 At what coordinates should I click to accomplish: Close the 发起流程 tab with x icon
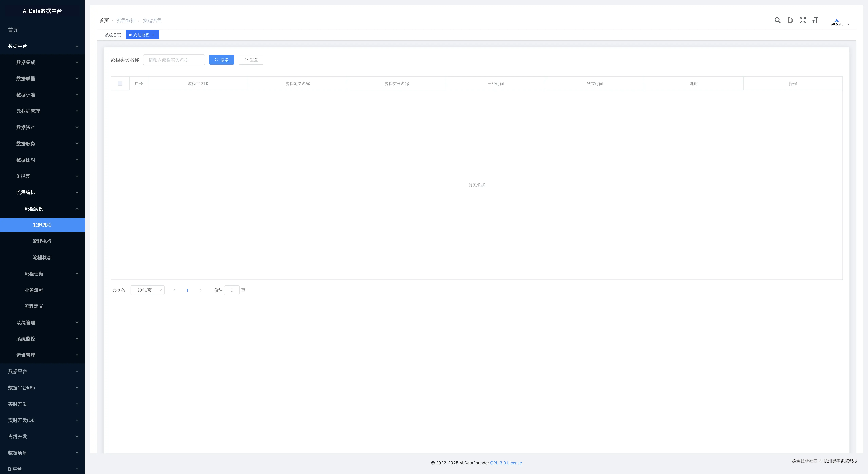153,35
